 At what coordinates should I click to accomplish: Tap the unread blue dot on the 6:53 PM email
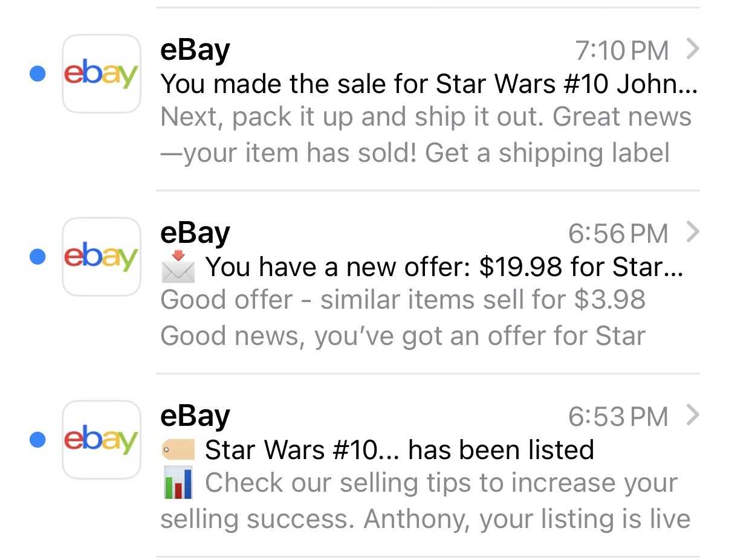tap(38, 440)
